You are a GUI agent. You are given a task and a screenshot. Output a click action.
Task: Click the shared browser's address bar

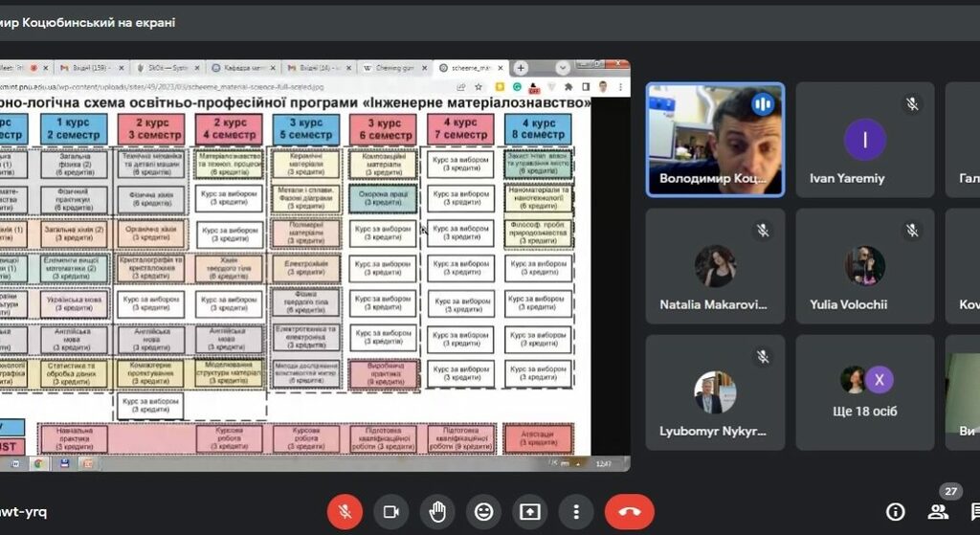[x=239, y=86]
